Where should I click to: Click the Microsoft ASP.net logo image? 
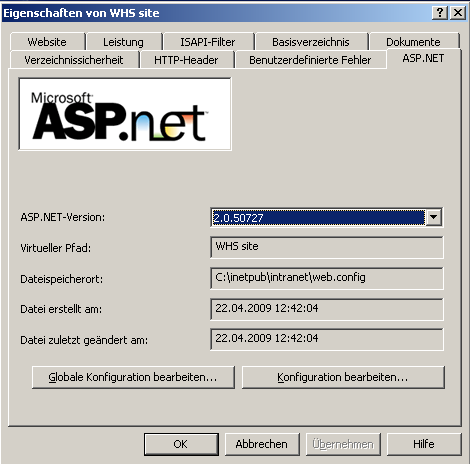point(125,114)
